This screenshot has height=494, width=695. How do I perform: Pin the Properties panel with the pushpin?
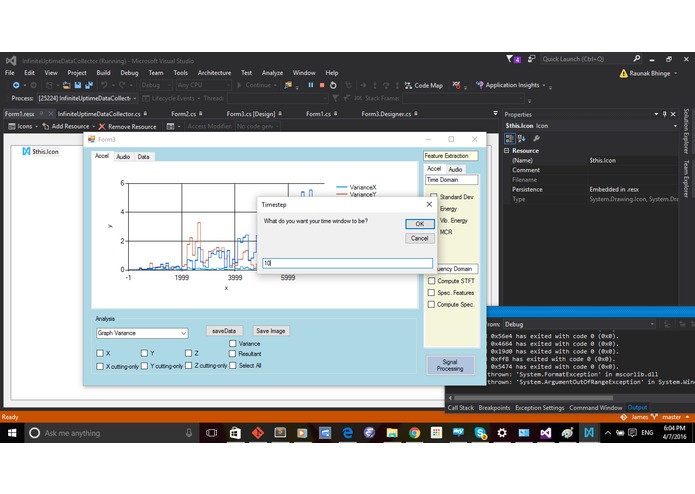coord(664,114)
